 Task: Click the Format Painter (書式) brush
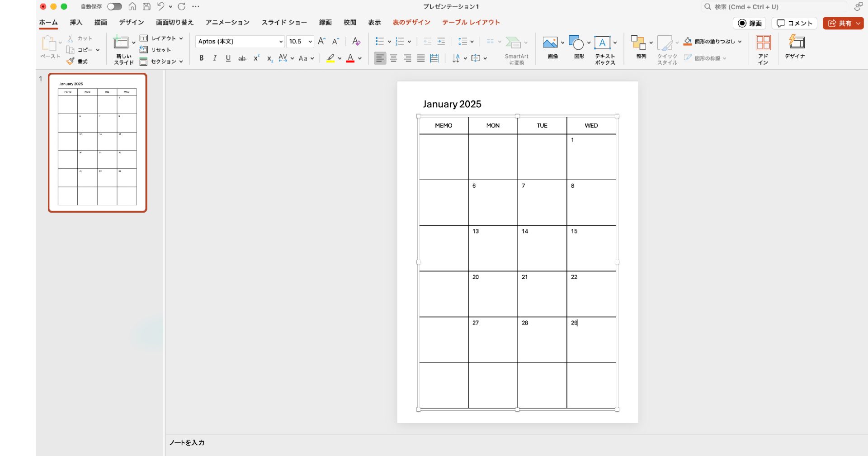coord(77,62)
